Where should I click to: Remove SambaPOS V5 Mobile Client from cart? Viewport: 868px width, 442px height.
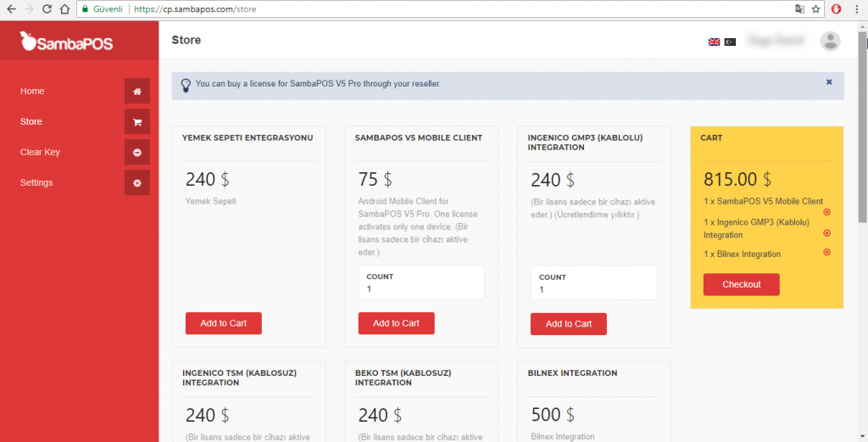[x=826, y=212]
